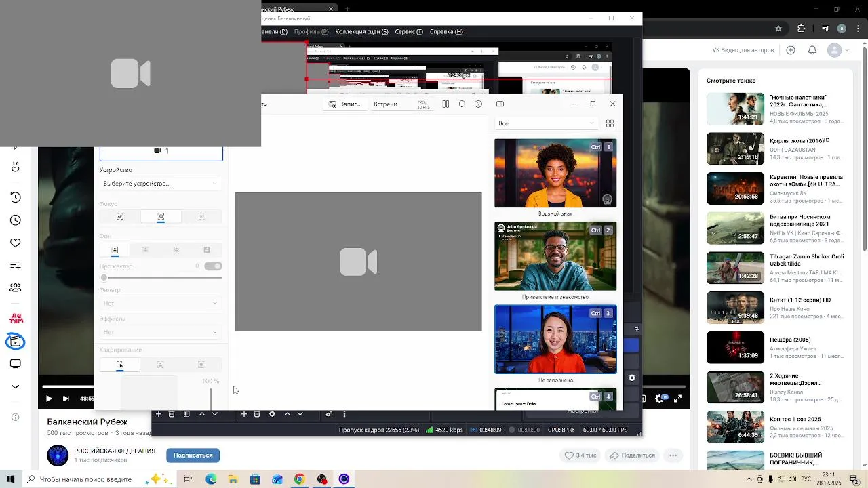Open Task View on taskbar

point(188,479)
